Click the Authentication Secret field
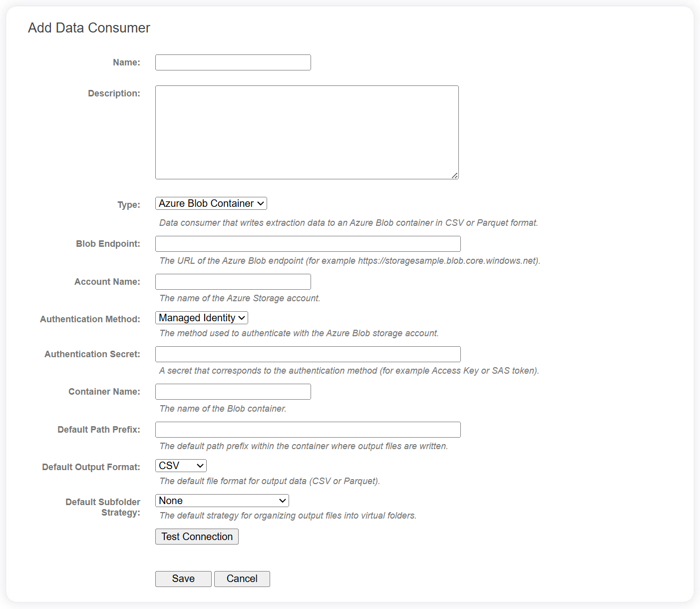 pyautogui.click(x=308, y=354)
